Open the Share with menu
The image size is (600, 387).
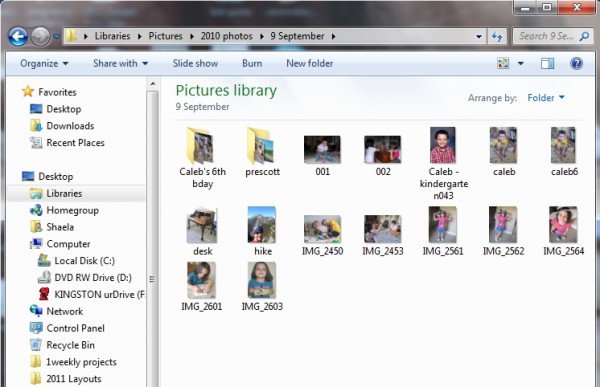(121, 64)
